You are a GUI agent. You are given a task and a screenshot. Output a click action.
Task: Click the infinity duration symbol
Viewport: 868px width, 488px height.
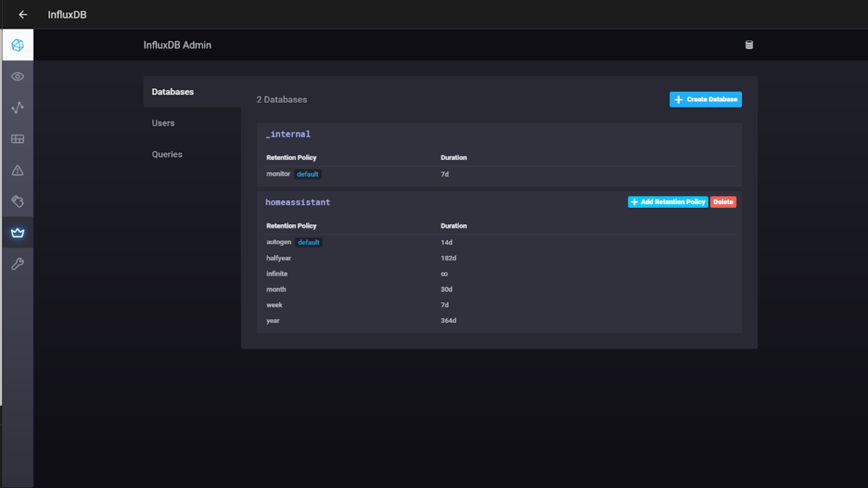pyautogui.click(x=444, y=273)
